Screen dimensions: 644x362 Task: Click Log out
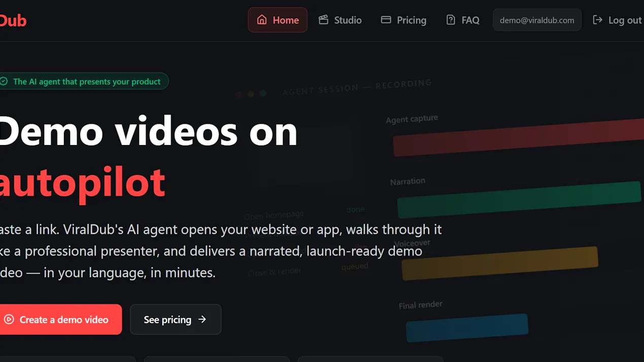(617, 20)
